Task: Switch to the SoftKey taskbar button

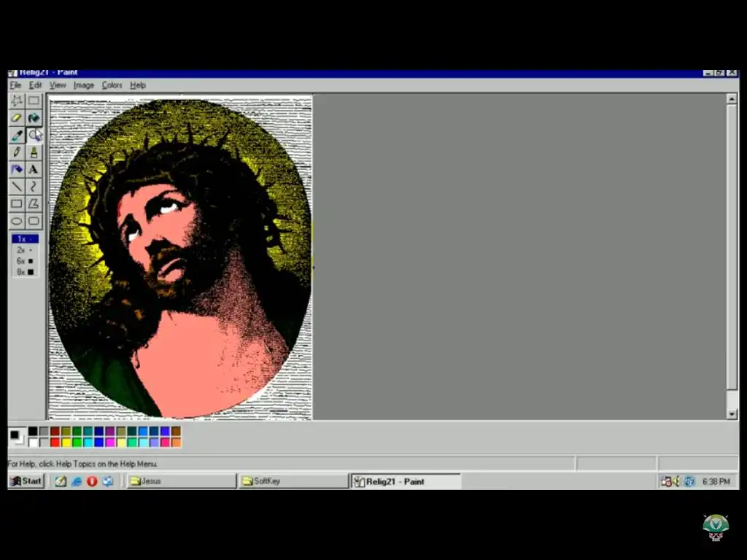Action: pos(293,481)
